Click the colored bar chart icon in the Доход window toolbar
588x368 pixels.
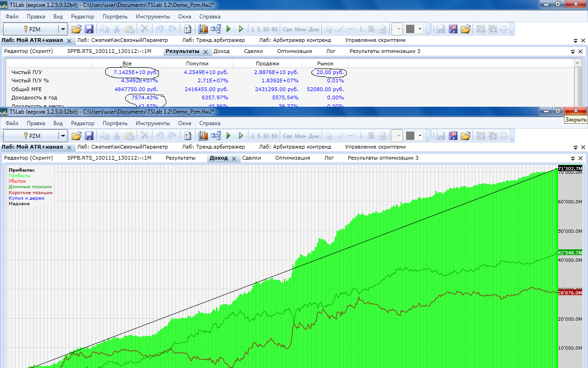pos(204,136)
